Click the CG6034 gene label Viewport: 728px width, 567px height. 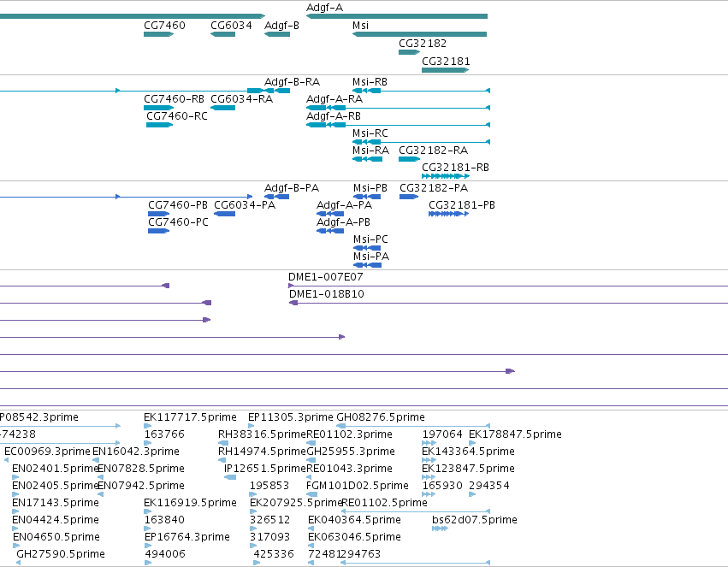231,26
